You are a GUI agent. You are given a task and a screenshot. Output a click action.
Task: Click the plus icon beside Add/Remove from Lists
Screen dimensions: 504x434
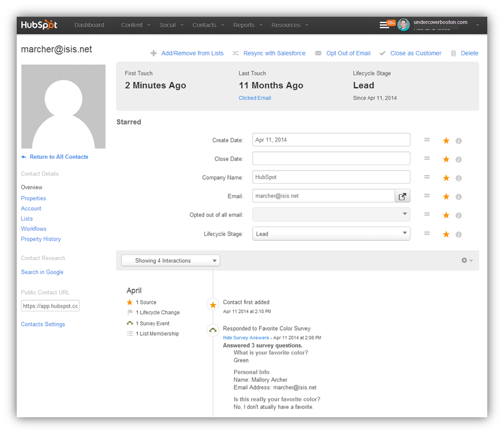tap(154, 53)
